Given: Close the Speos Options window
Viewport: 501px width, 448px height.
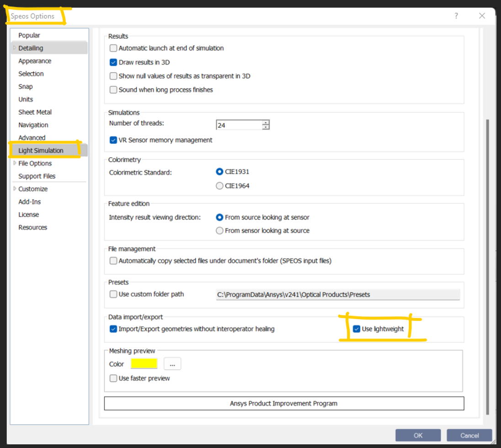Looking at the screenshot, I should 482,16.
